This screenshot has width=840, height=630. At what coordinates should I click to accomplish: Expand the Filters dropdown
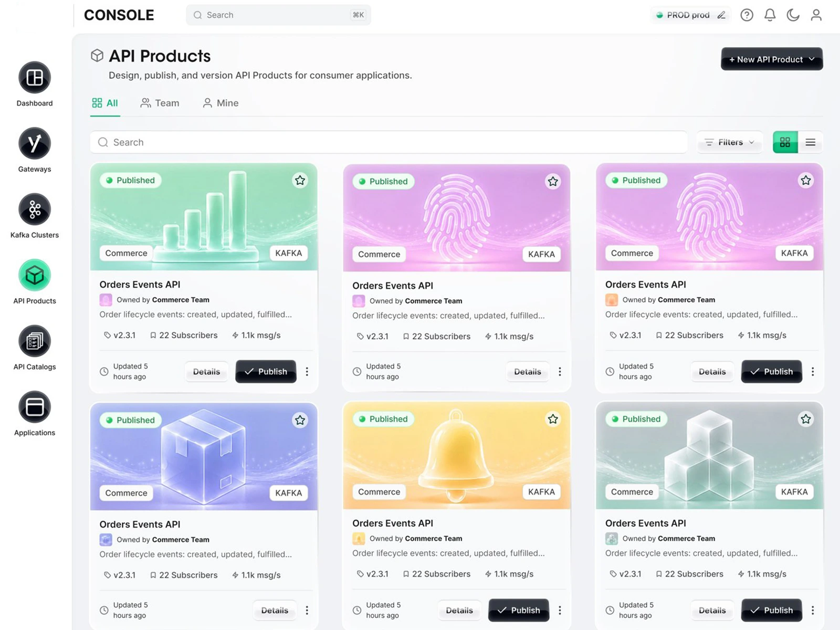[730, 142]
